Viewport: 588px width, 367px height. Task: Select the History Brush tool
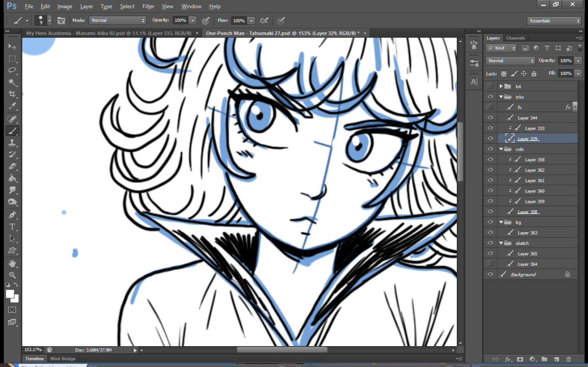pyautogui.click(x=12, y=154)
